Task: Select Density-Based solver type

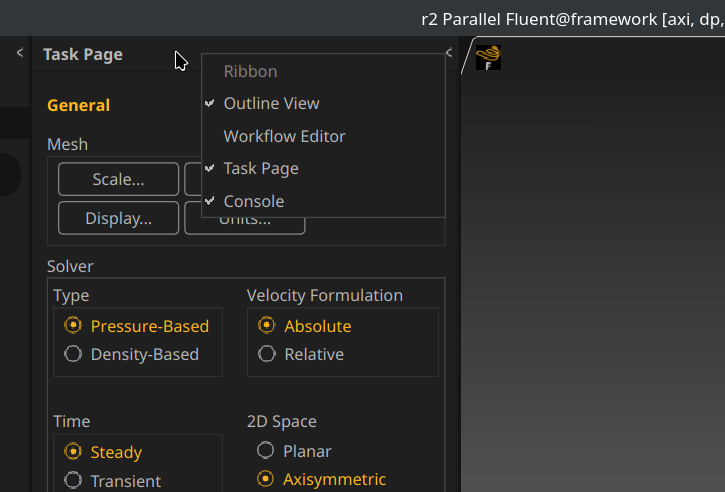Action: [73, 354]
